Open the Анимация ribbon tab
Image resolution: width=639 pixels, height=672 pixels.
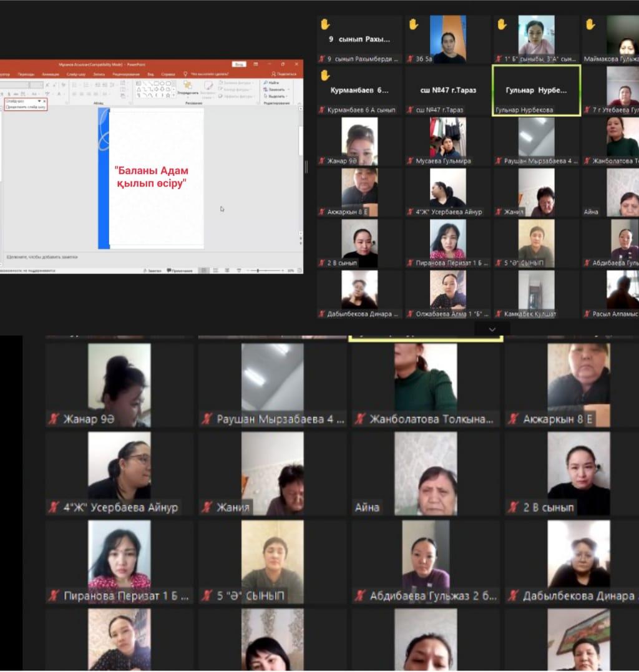[51, 74]
